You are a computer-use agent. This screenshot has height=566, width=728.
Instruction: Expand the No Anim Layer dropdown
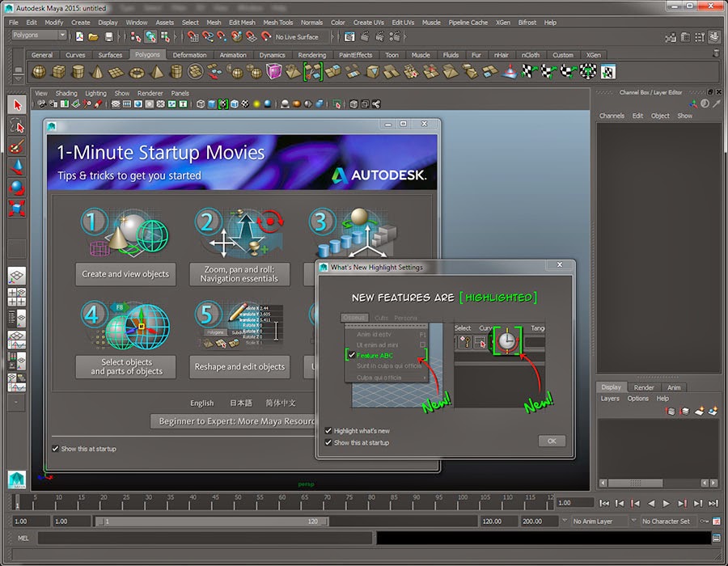pyautogui.click(x=601, y=522)
